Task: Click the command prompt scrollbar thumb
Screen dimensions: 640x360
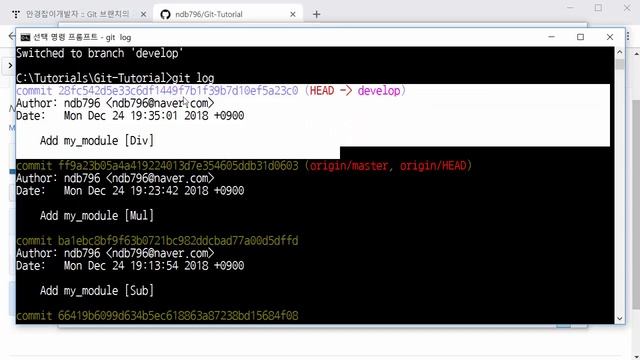Action: click(x=620, y=64)
